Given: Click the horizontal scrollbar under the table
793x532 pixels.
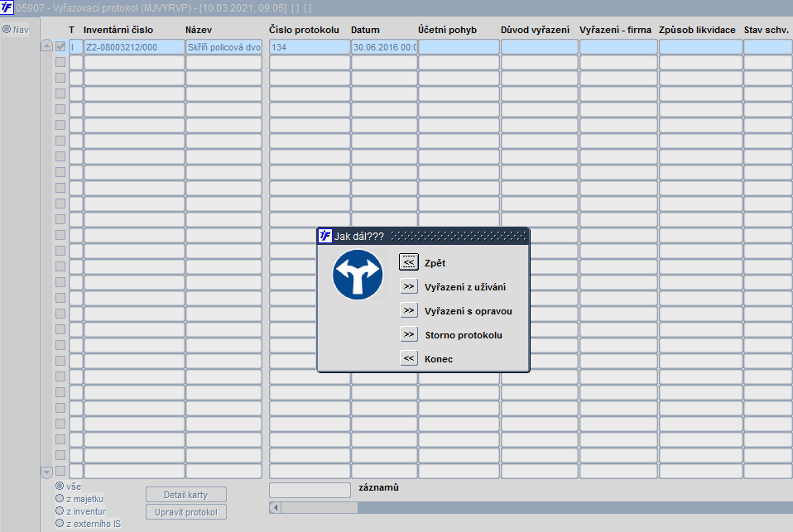Looking at the screenshot, I should click(x=530, y=507).
